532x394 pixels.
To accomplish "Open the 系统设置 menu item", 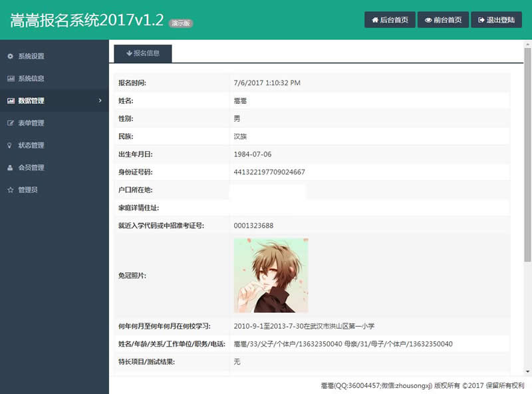I will (x=31, y=56).
